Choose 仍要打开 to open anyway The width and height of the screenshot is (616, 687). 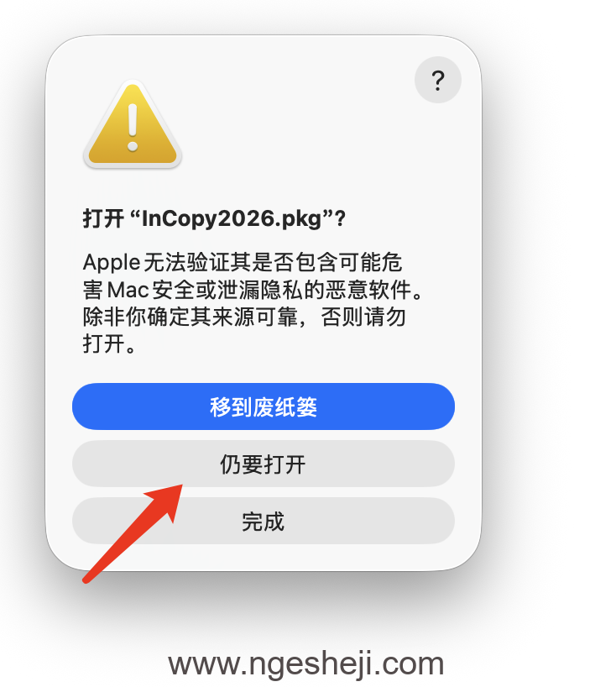point(264,464)
